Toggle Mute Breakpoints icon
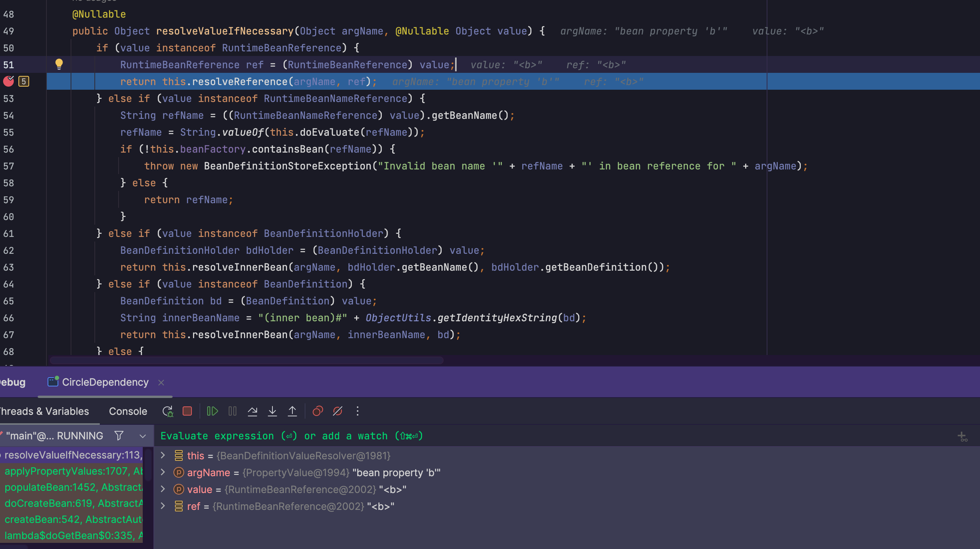 click(x=338, y=411)
